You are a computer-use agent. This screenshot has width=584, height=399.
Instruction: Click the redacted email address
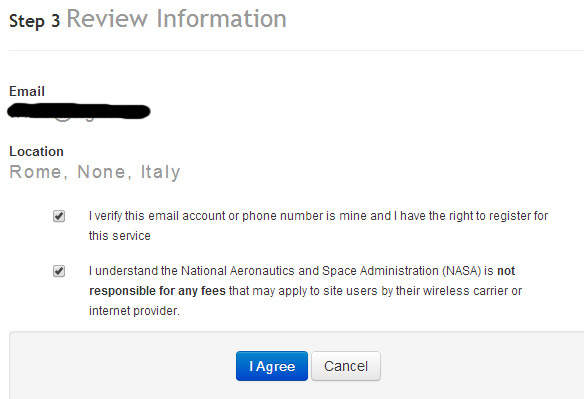coord(79,111)
